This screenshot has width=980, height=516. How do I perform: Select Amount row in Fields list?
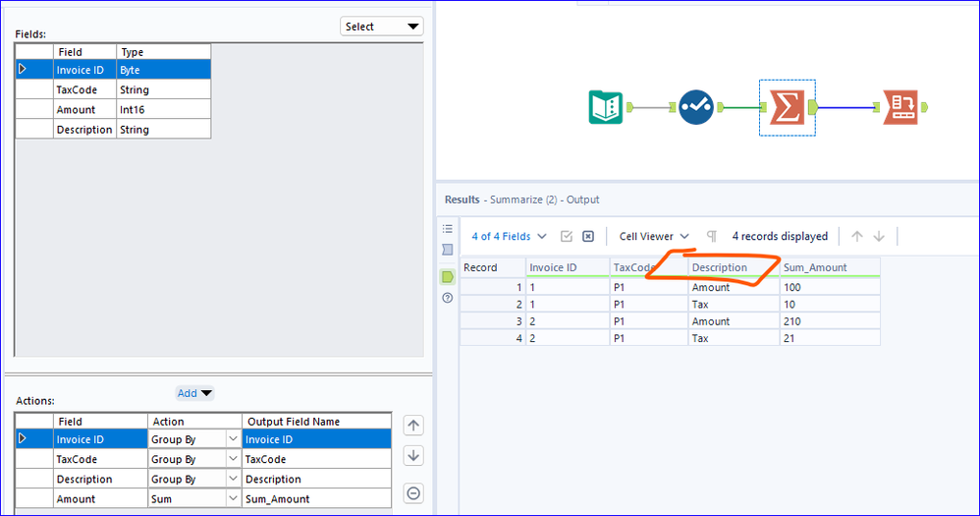pyautogui.click(x=113, y=109)
